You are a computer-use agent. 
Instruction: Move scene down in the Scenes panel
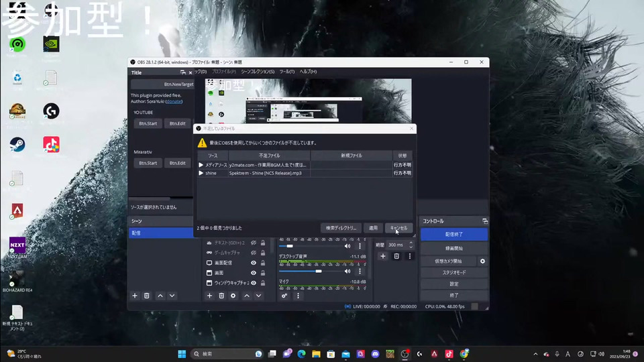[172, 296]
